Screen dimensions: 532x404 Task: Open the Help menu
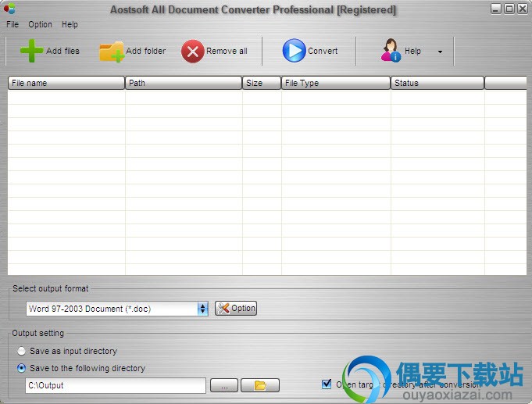pos(70,24)
